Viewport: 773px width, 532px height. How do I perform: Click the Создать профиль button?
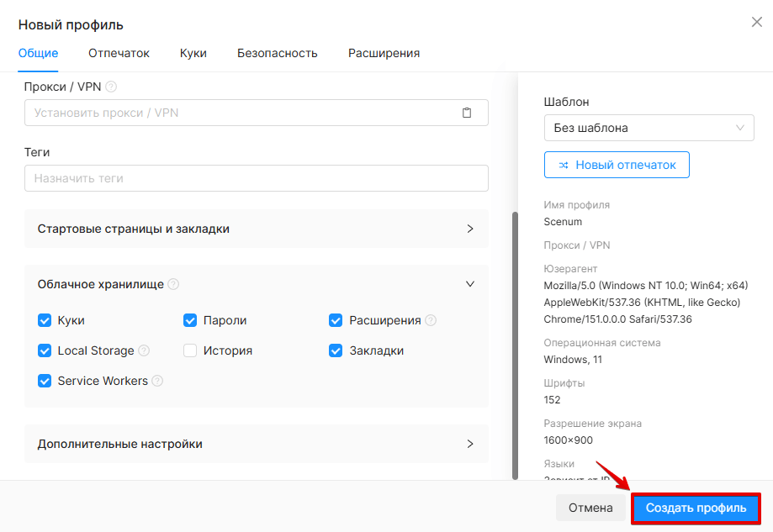(696, 508)
